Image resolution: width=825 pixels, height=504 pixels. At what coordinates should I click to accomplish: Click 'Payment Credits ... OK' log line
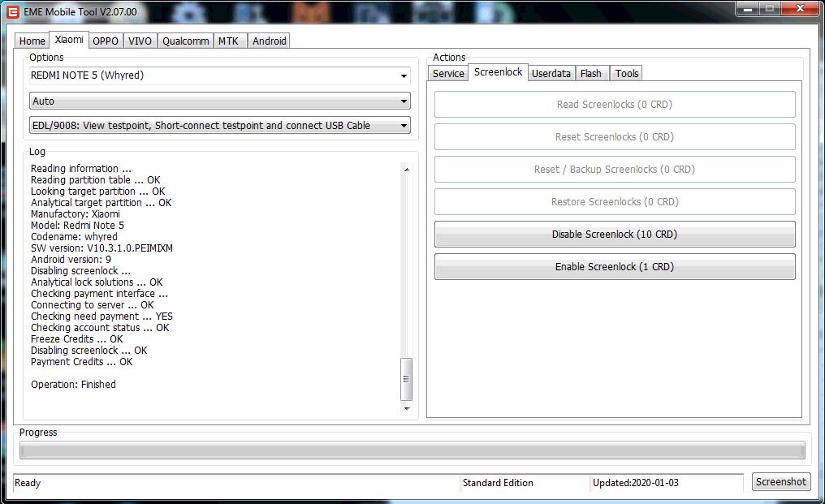coord(81,362)
